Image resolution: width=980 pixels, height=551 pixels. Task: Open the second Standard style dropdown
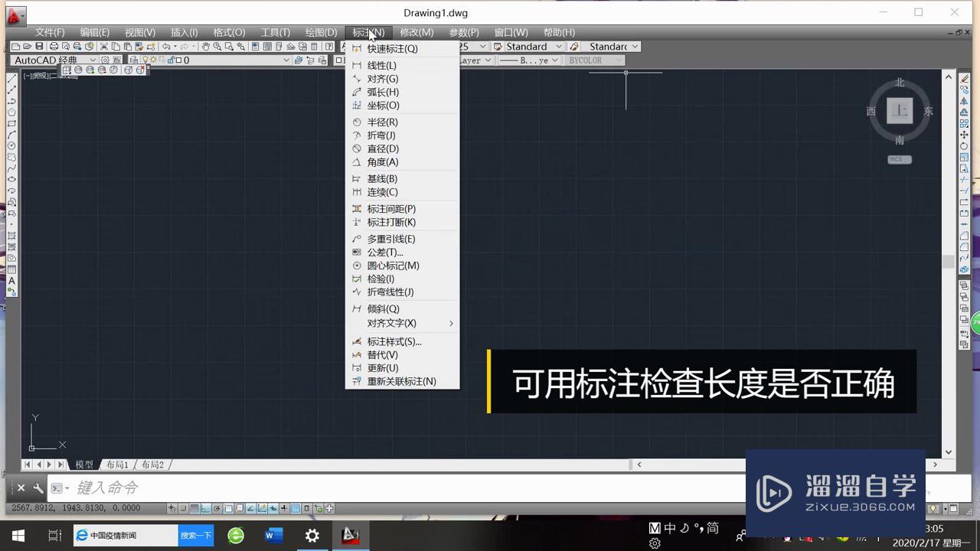pos(635,47)
